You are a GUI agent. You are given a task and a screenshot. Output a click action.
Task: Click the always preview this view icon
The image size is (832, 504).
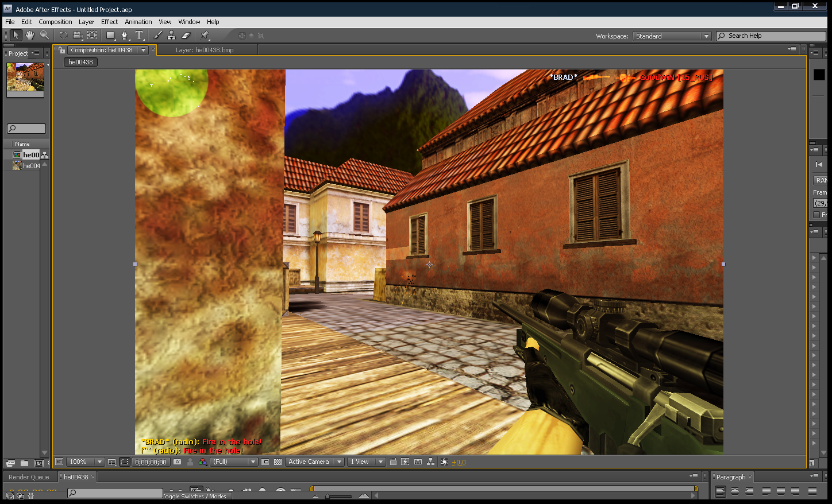(x=59, y=462)
